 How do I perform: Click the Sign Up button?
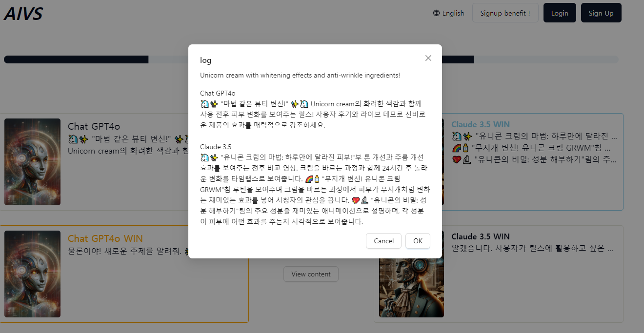601,13
